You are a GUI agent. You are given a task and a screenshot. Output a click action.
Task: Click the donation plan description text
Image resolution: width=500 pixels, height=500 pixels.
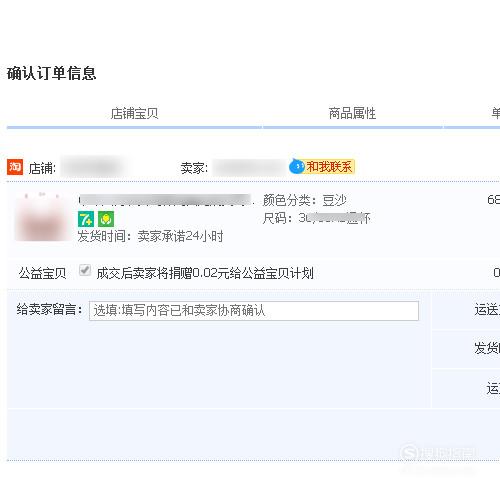click(x=205, y=273)
